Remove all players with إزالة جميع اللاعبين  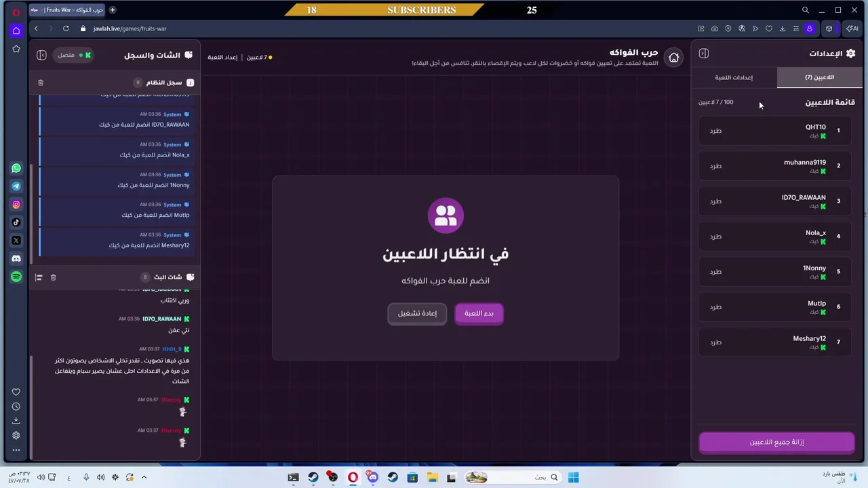[x=776, y=442]
